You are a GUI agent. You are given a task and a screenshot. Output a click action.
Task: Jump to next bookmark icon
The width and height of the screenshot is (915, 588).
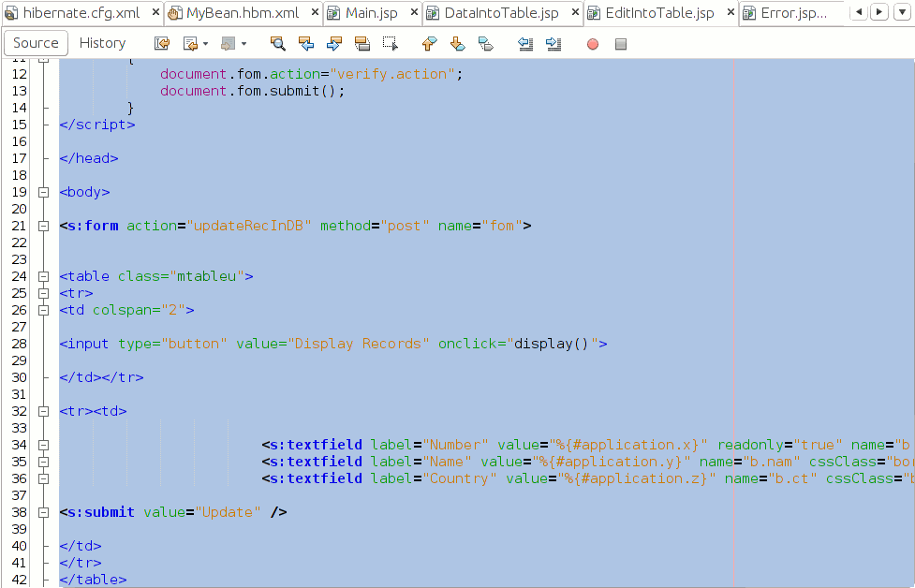(457, 43)
